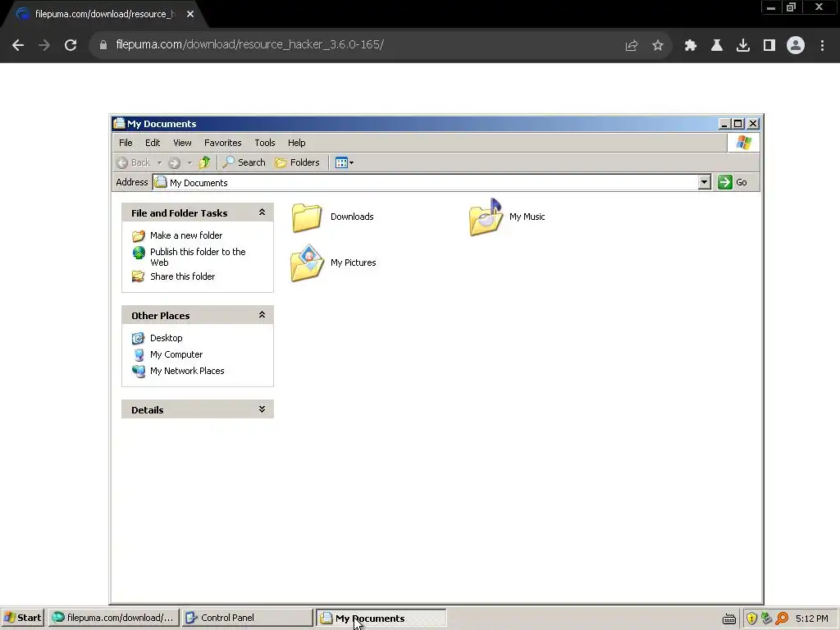Open My Computer from Other Places
840x630 pixels.
(x=176, y=354)
